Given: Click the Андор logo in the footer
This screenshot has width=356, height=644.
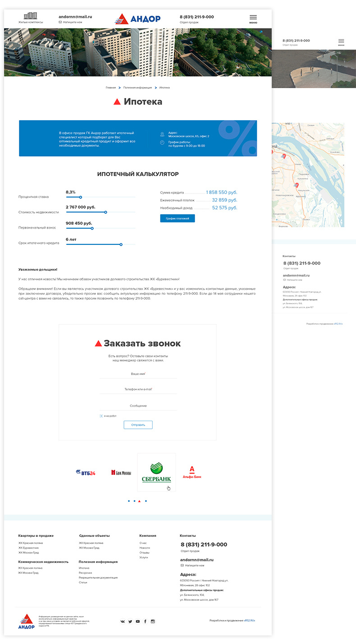Looking at the screenshot, I should coord(26,621).
